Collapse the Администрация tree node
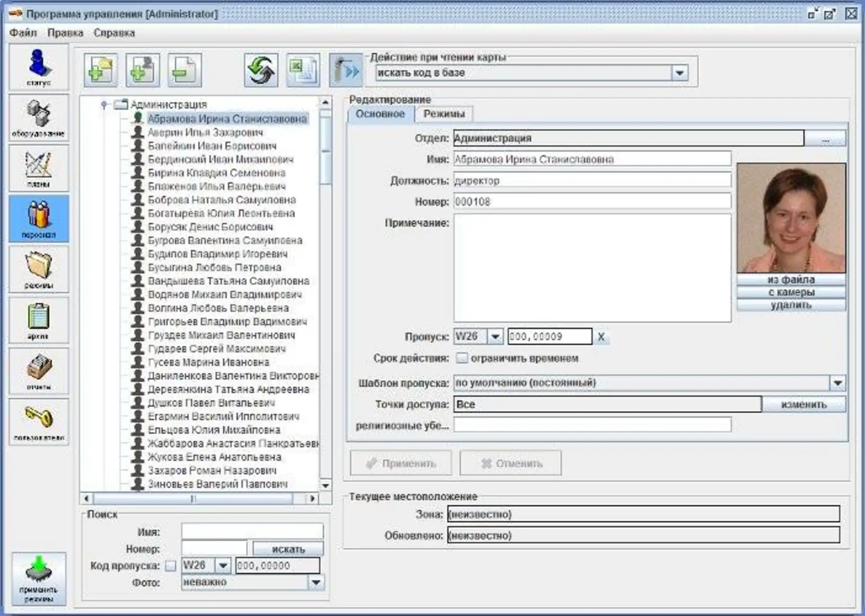The width and height of the screenshot is (865, 616). pos(104,105)
